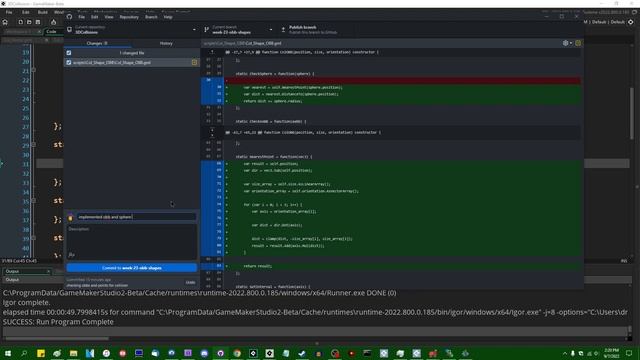Close the Output tab in GameMaker
Image resolution: width=640 pixels, height=360 pixels.
coord(48,271)
